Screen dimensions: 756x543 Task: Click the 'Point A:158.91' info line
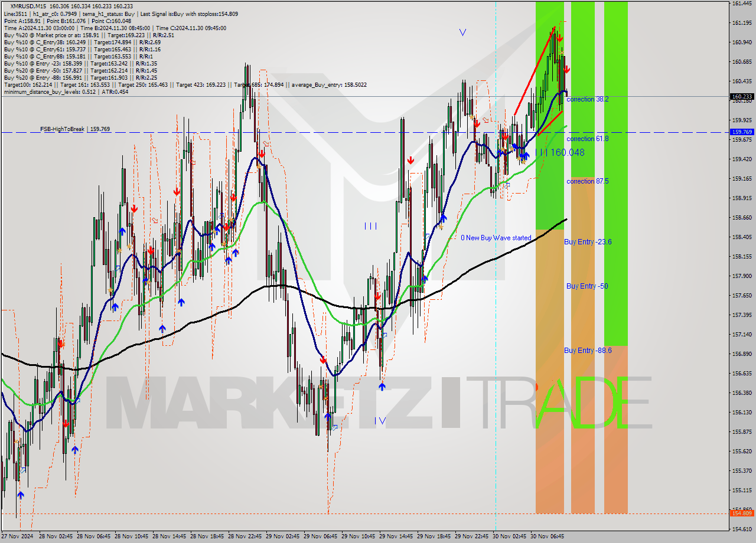[67, 21]
